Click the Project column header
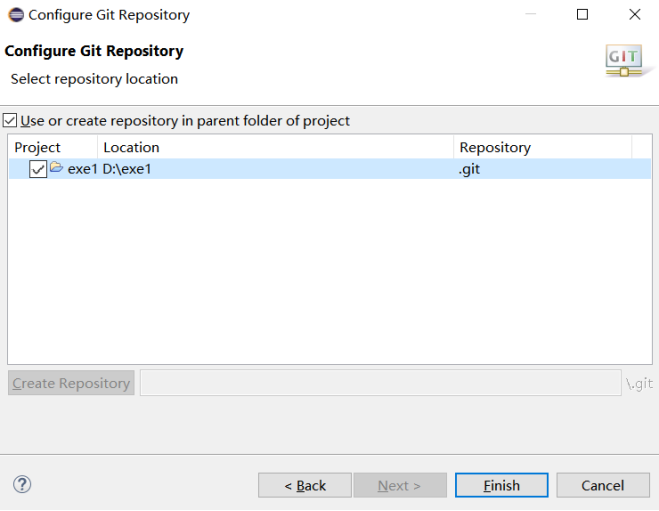659x511 pixels. [53, 148]
